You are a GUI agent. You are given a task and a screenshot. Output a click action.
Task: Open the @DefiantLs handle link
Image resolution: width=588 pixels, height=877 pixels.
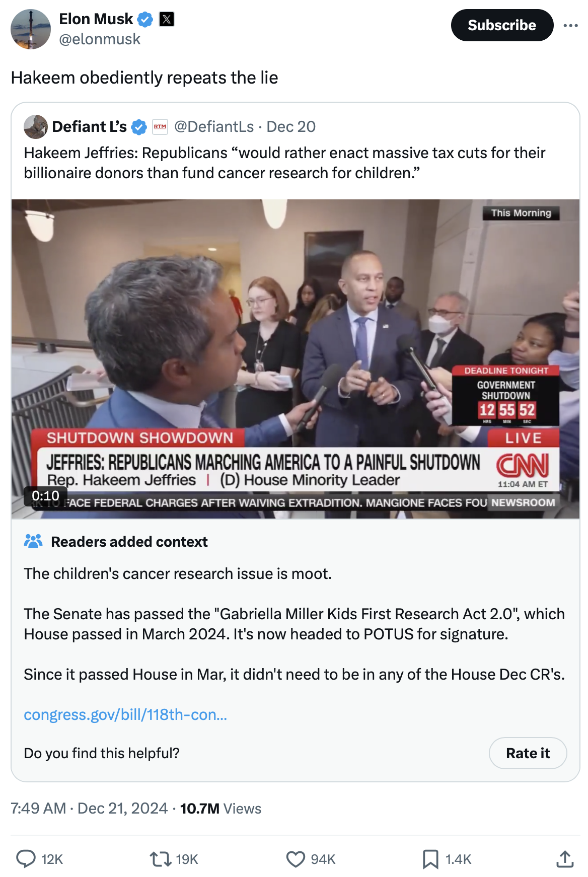(214, 126)
